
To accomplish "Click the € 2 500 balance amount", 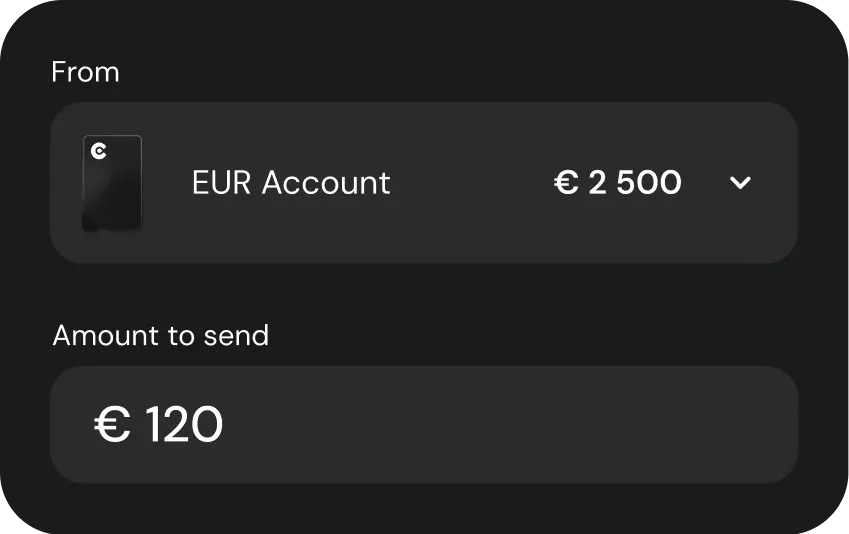I will (618, 183).
